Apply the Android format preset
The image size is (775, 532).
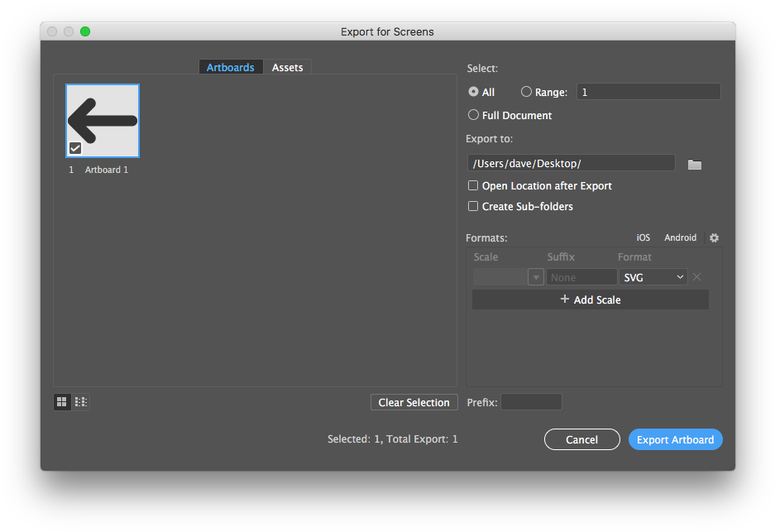click(680, 237)
